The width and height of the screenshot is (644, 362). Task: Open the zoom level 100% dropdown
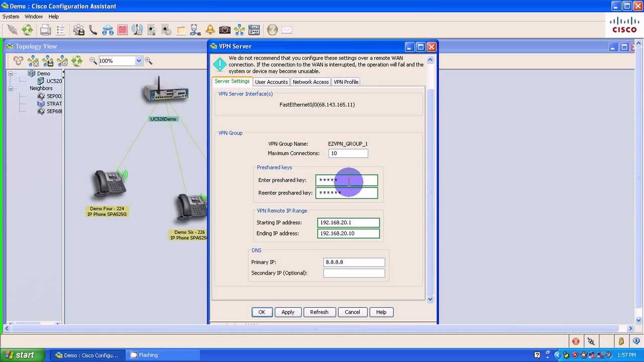[x=138, y=61]
